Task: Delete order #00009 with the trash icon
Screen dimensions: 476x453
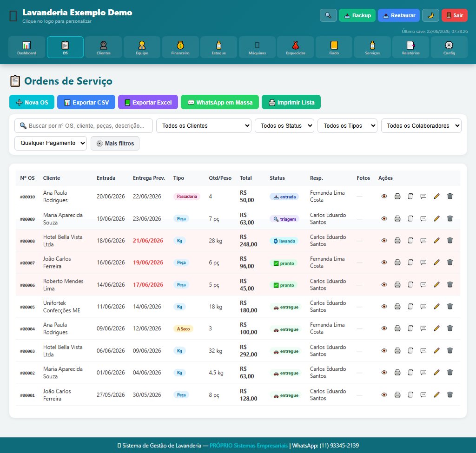Action: click(x=450, y=218)
